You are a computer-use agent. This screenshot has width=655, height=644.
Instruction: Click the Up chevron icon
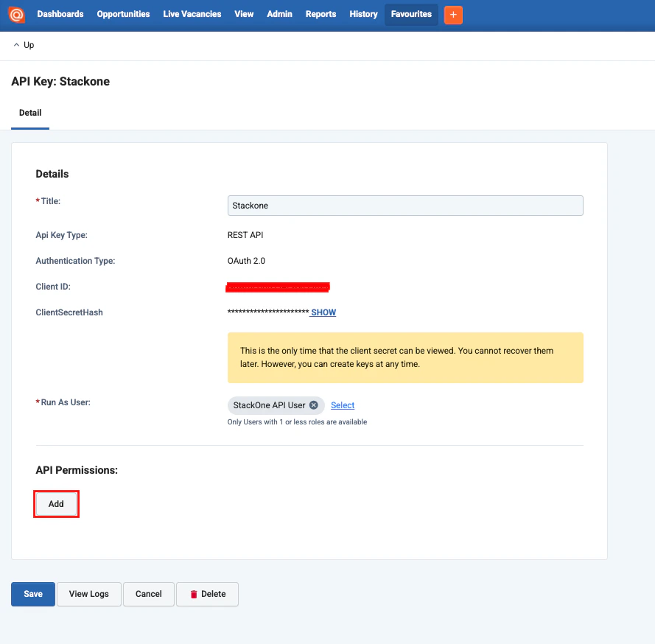(16, 45)
